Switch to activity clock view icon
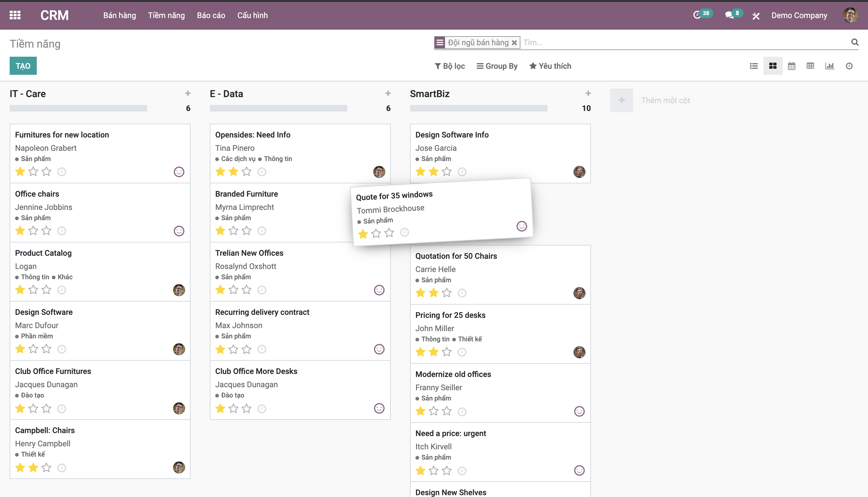This screenshot has height=497, width=868. click(x=849, y=66)
